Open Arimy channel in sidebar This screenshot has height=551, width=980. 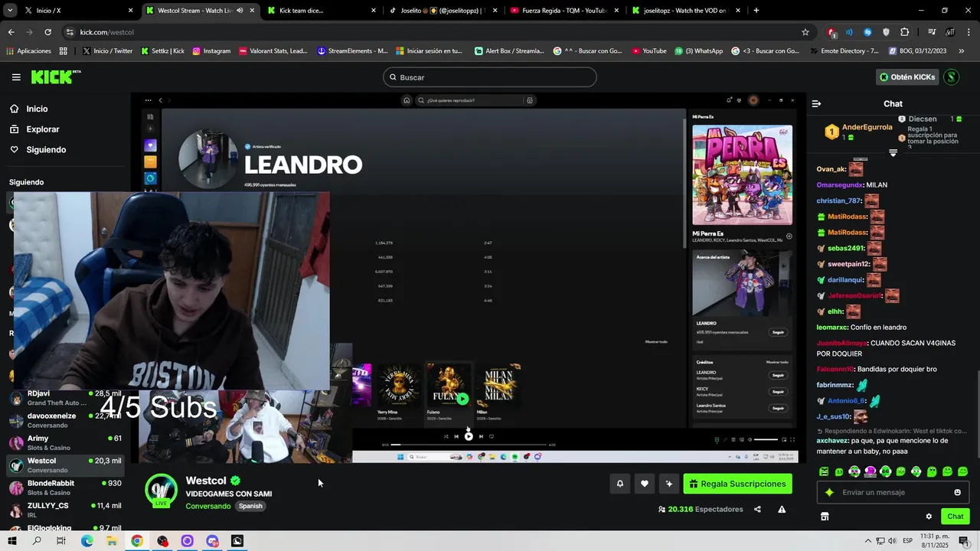(65, 442)
